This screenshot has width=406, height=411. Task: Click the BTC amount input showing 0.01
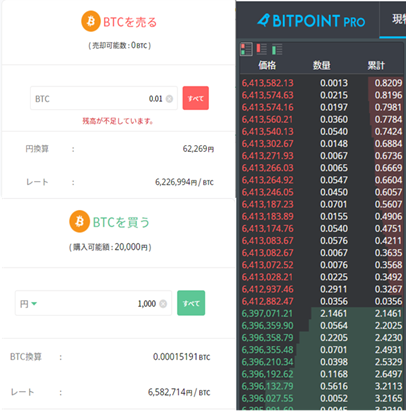point(104,98)
